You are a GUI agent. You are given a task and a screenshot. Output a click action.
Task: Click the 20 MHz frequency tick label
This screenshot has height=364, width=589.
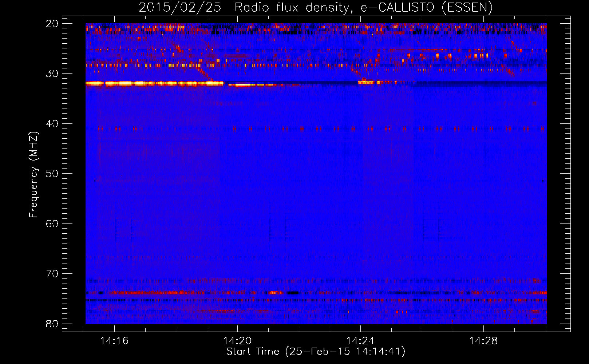coord(52,24)
